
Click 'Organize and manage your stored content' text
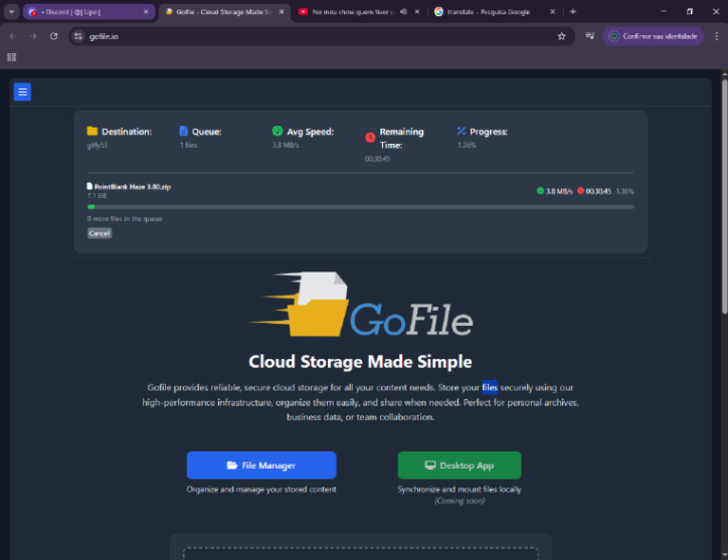coord(262,489)
